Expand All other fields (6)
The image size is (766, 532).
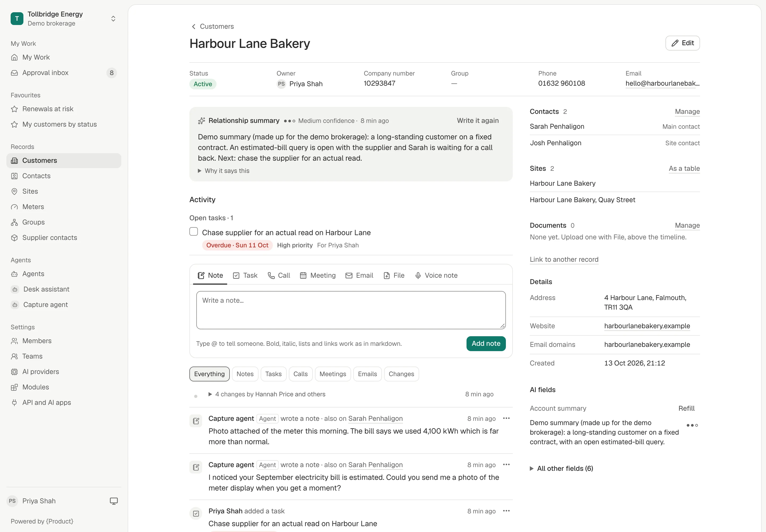[x=562, y=469]
